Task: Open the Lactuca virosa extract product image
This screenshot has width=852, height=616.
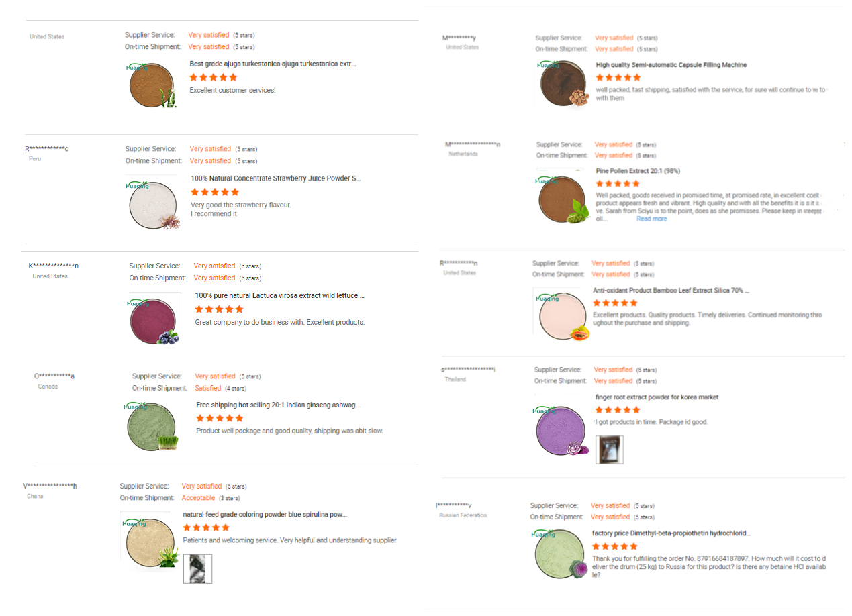Action: (154, 319)
